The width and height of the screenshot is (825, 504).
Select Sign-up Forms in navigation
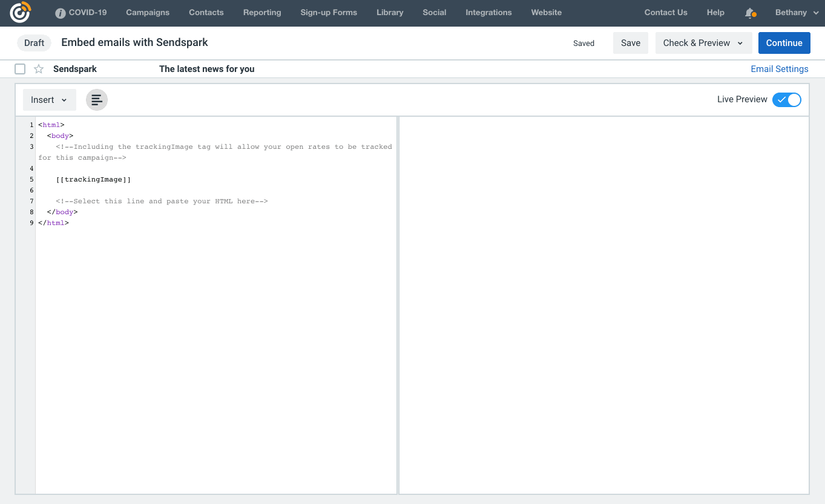tap(329, 12)
